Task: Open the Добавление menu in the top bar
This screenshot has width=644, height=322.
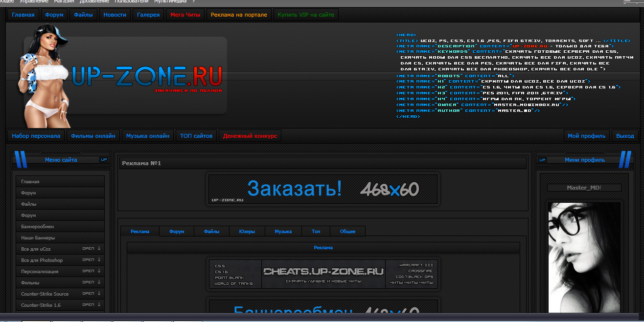Action: 94,2
